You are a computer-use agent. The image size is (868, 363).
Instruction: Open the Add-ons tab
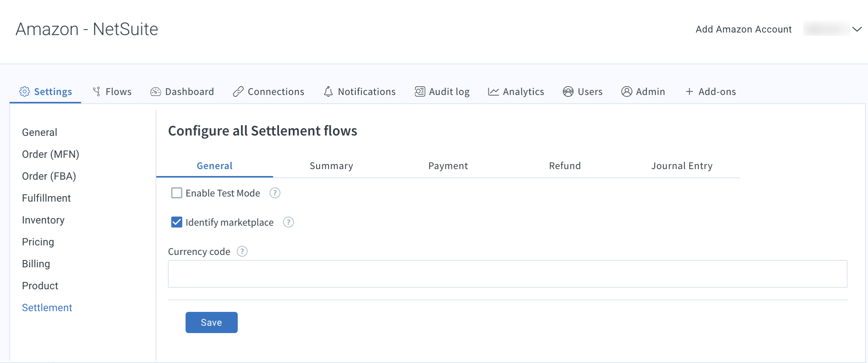(x=710, y=92)
